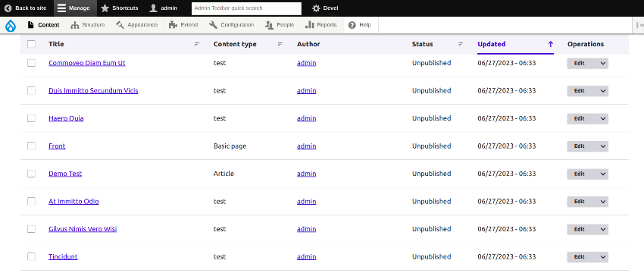Open the Reports bar-chart menu
This screenshot has width=644, height=273.
[320, 25]
